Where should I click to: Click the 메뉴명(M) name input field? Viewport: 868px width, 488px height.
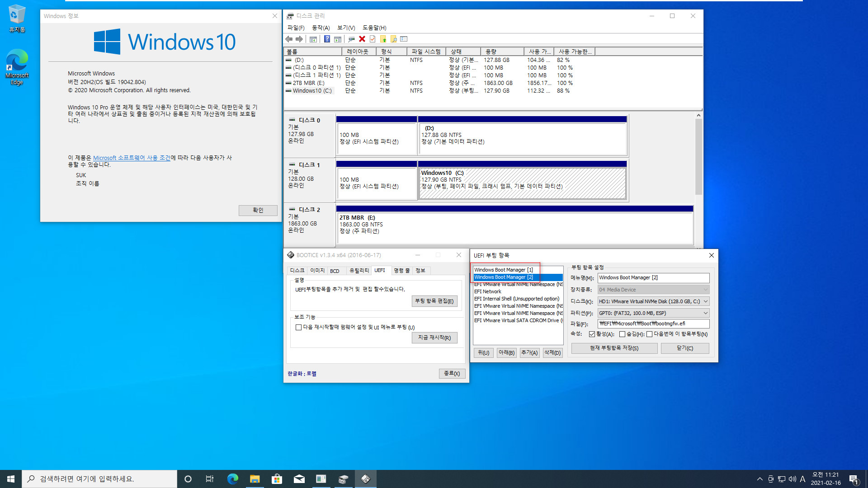tap(653, 278)
